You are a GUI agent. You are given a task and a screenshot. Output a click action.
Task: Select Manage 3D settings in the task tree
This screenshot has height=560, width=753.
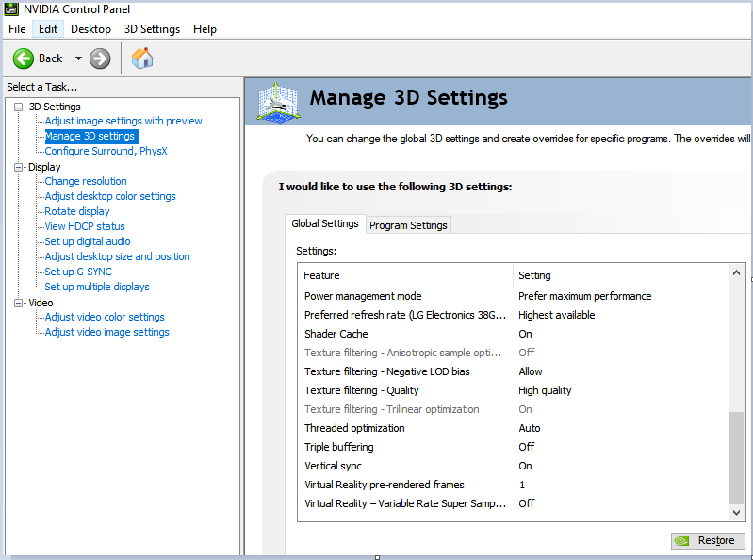coord(90,137)
